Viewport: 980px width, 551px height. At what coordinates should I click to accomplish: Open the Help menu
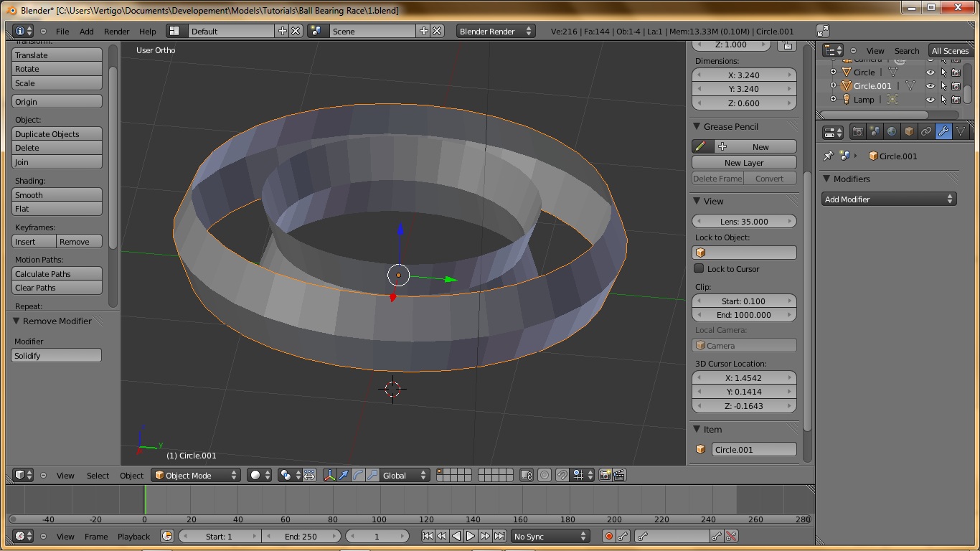pos(148,31)
